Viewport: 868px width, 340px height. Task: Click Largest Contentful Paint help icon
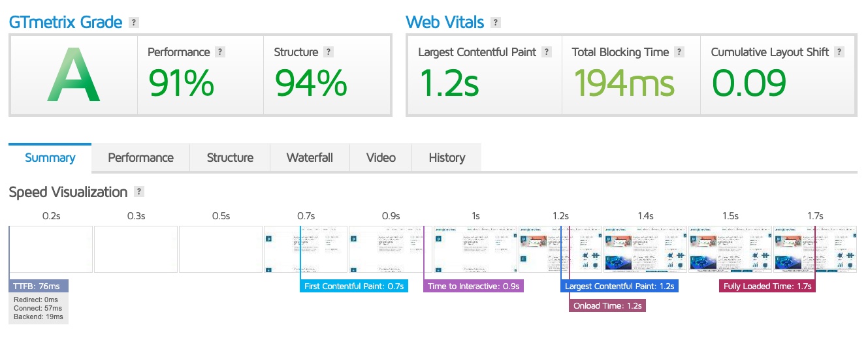click(x=547, y=52)
